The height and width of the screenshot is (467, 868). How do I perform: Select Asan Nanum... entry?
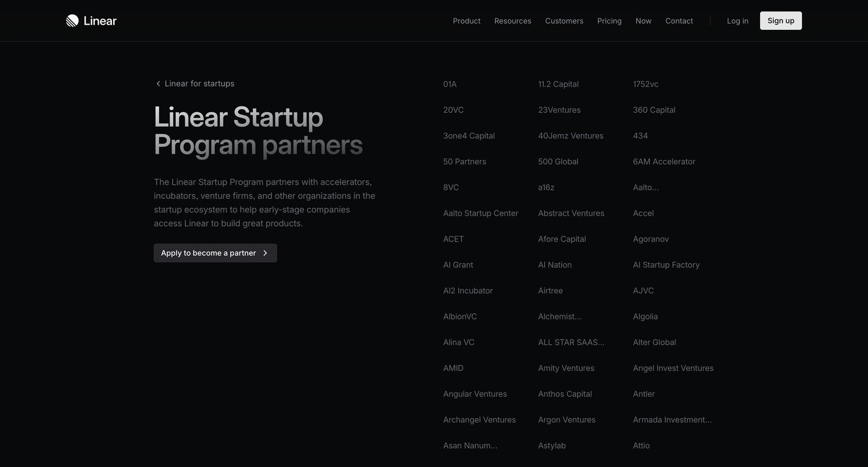470,446
